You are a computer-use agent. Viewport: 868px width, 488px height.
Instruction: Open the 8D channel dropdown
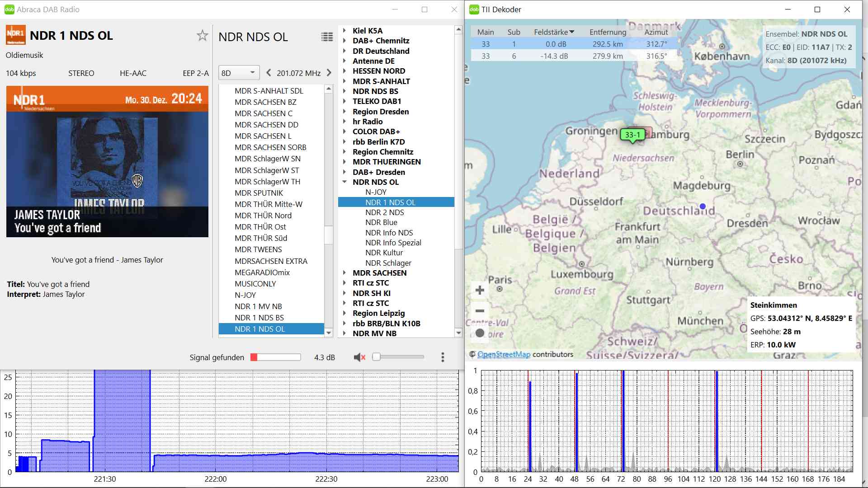coord(239,73)
